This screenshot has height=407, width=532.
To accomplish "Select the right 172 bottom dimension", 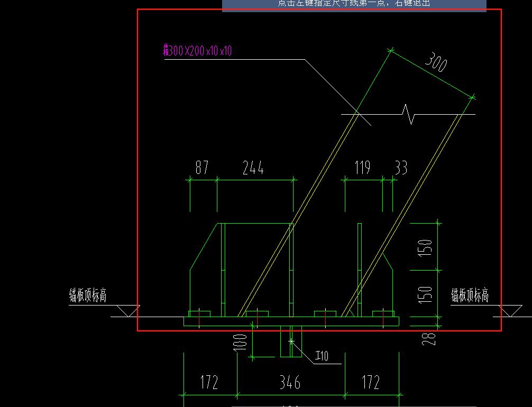I will [x=371, y=382].
